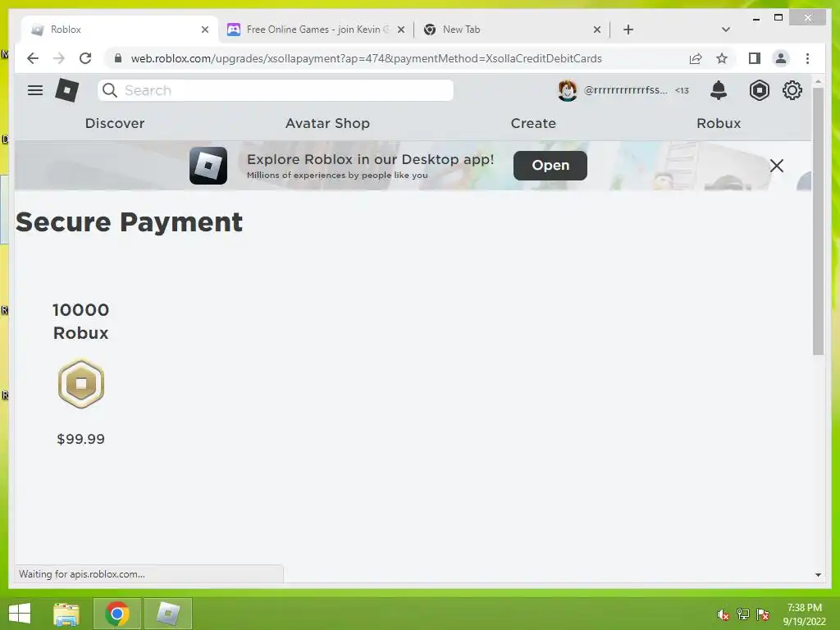Click the page vertical scrollbar thumb

(x=818, y=221)
